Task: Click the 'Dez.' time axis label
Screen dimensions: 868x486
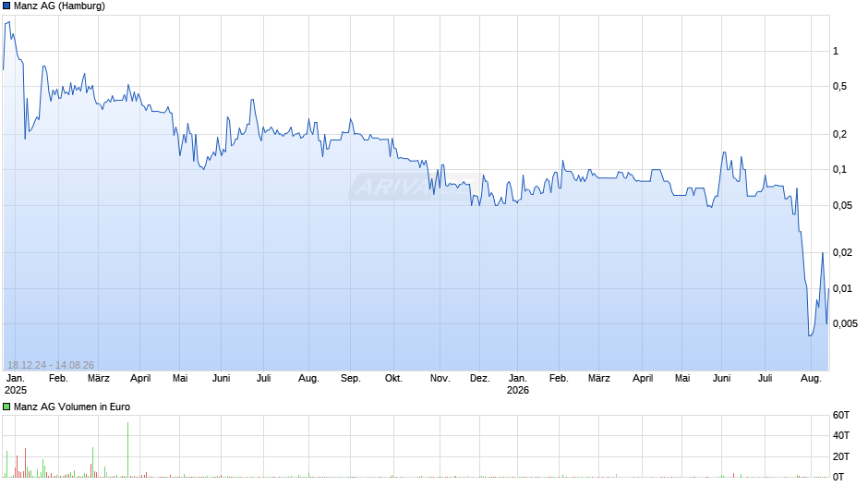Action: click(480, 379)
